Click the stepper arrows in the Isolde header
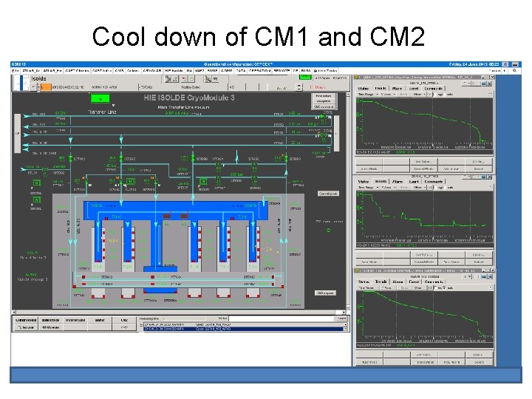This screenshot has width=532, height=399. pos(299,87)
